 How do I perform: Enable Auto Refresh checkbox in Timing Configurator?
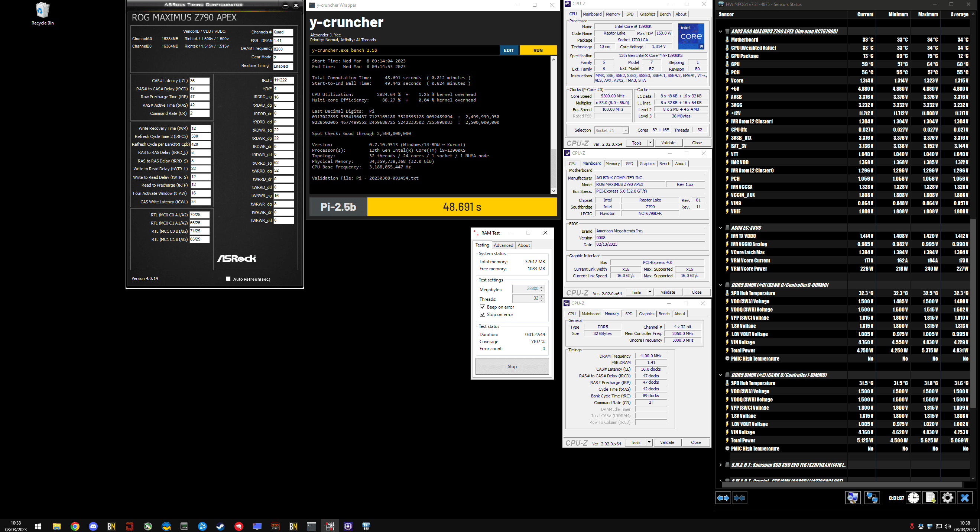click(x=228, y=279)
